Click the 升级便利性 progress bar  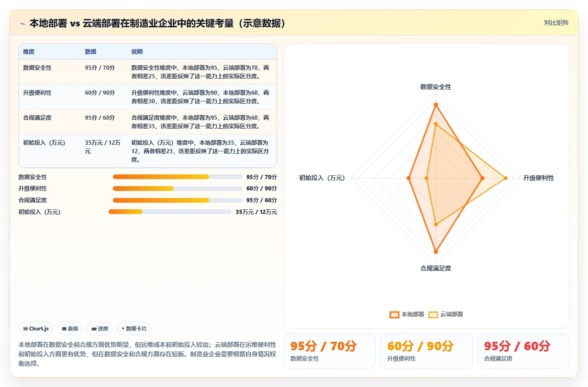tap(177, 189)
